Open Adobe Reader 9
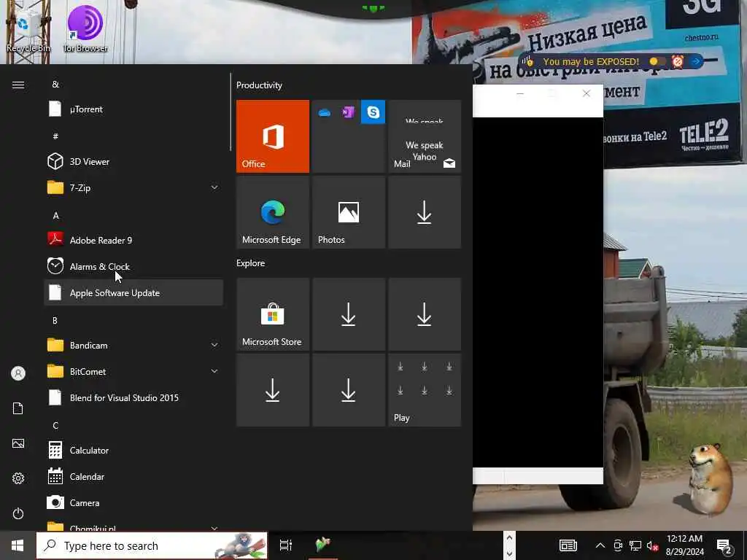747x560 pixels. [x=133, y=240]
